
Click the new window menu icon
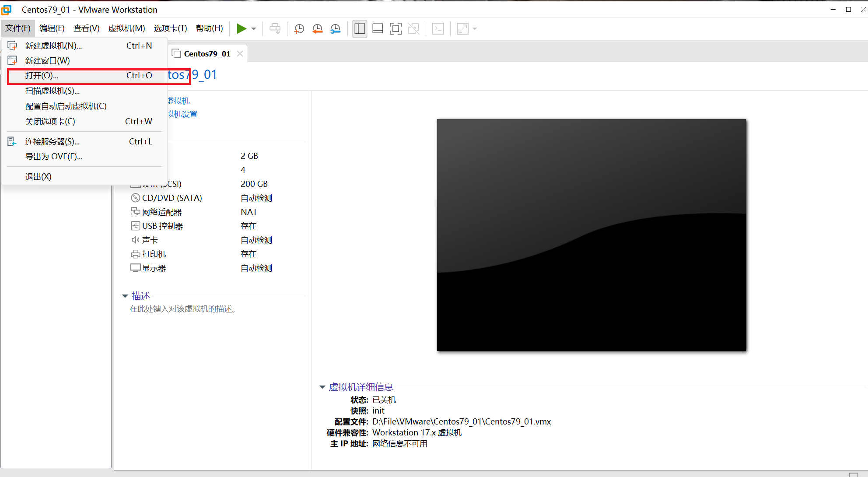click(12, 60)
